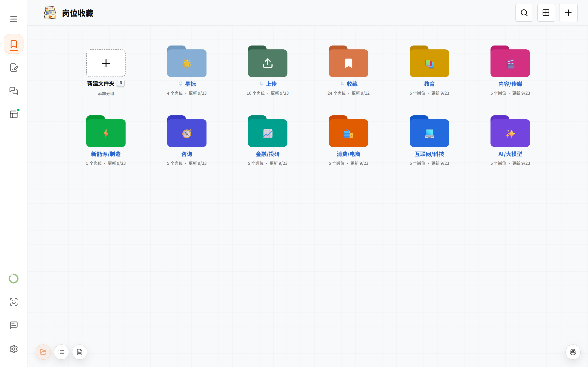Open the feedback message sidebar icon

[14, 325]
